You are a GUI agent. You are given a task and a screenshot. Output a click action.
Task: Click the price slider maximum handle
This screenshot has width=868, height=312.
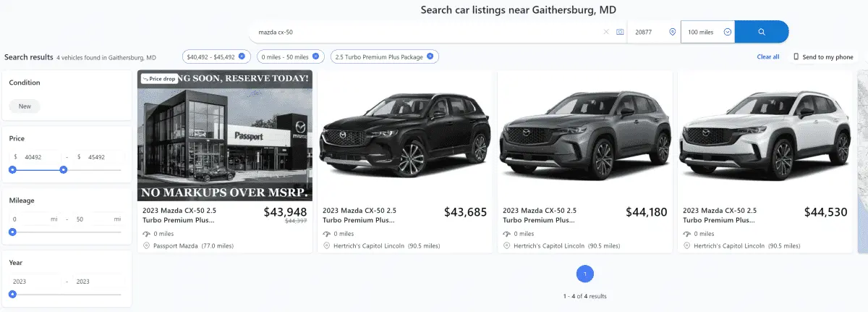point(64,169)
